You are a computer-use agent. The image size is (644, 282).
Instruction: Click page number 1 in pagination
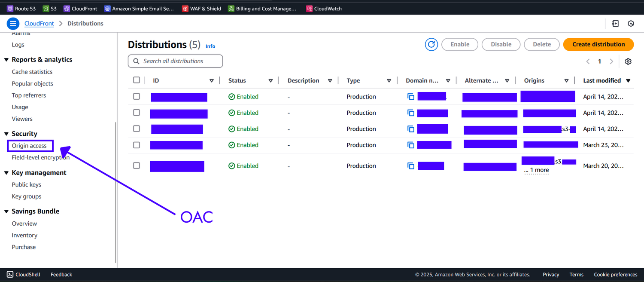pyautogui.click(x=600, y=61)
